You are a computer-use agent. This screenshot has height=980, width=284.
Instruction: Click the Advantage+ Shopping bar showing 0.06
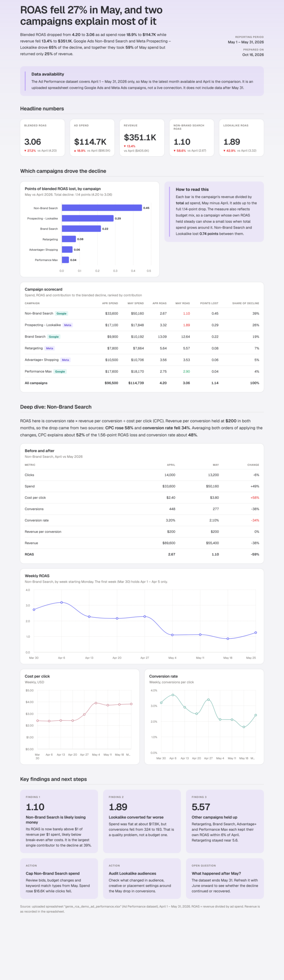67,250
